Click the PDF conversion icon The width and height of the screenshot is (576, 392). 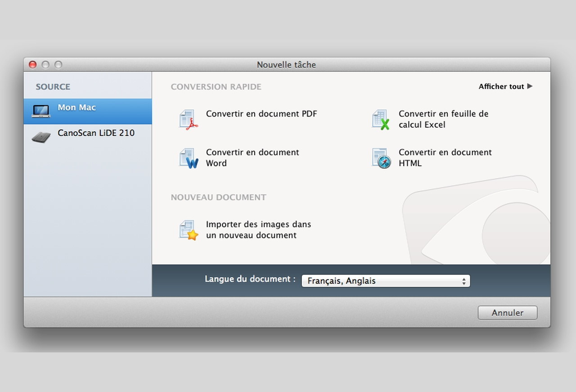pyautogui.click(x=189, y=120)
